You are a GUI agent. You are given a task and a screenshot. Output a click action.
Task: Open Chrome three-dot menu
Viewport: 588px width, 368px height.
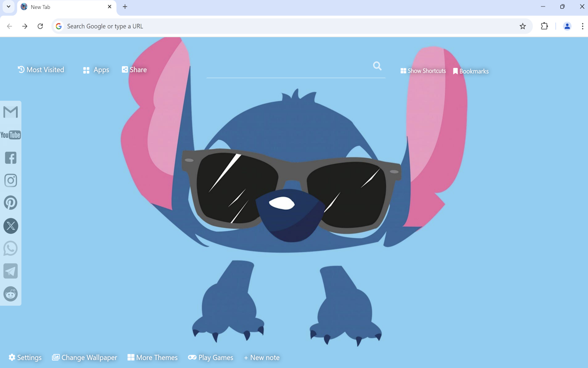[582, 26]
